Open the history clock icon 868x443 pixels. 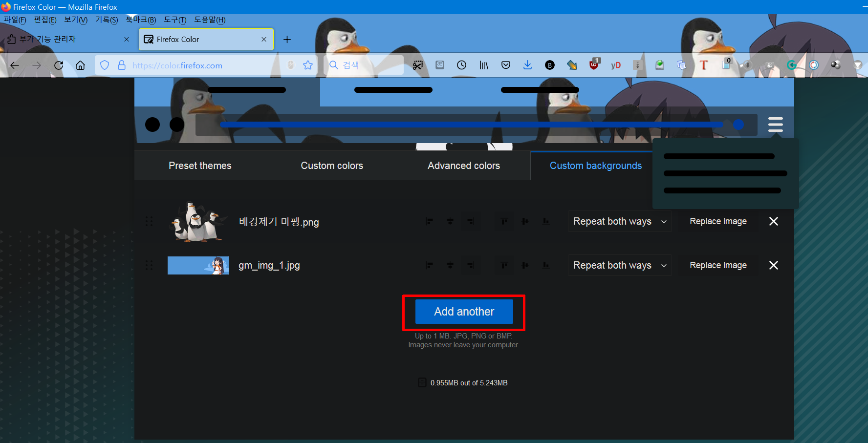coord(461,65)
